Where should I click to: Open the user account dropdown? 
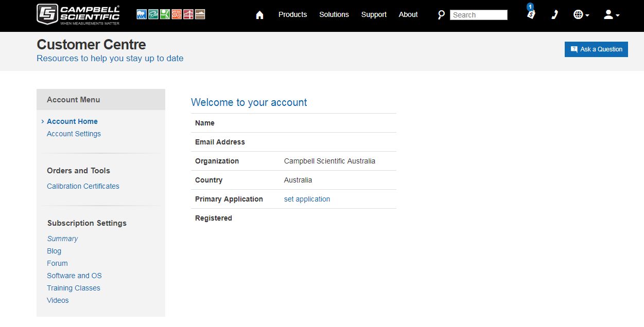612,15
